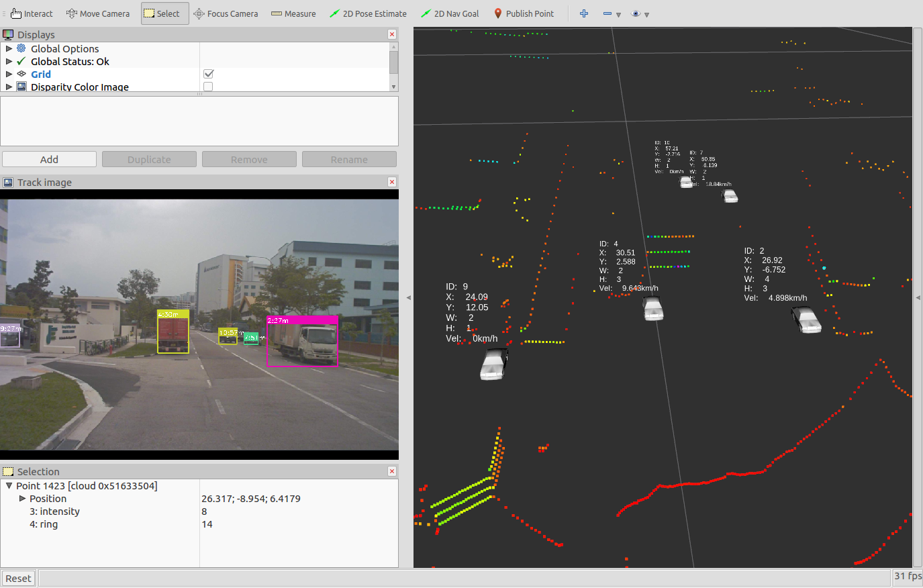
Task: Click the Add display button
Action: point(49,159)
